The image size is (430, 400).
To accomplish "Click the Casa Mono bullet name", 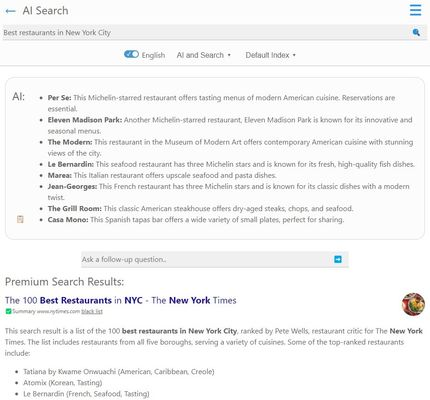I will coord(68,220).
